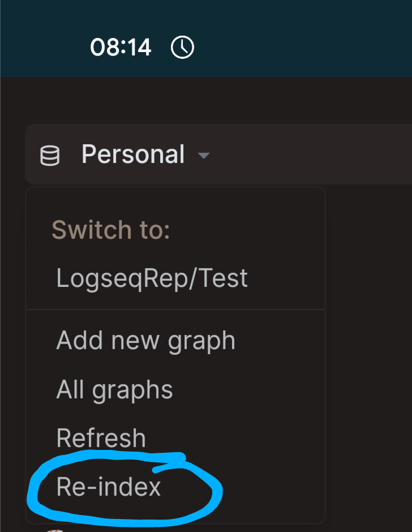Click the divider line below LogseqRep/Test

pyautogui.click(x=175, y=310)
